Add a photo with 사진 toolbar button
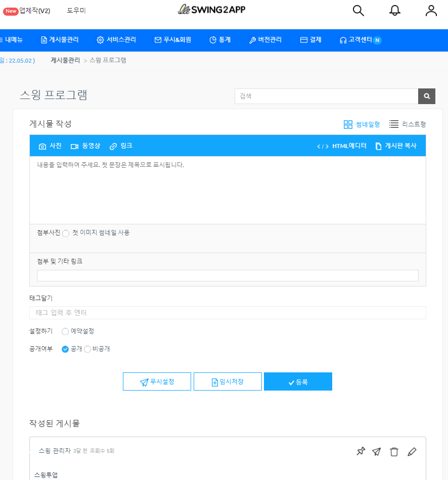 [x=50, y=146]
